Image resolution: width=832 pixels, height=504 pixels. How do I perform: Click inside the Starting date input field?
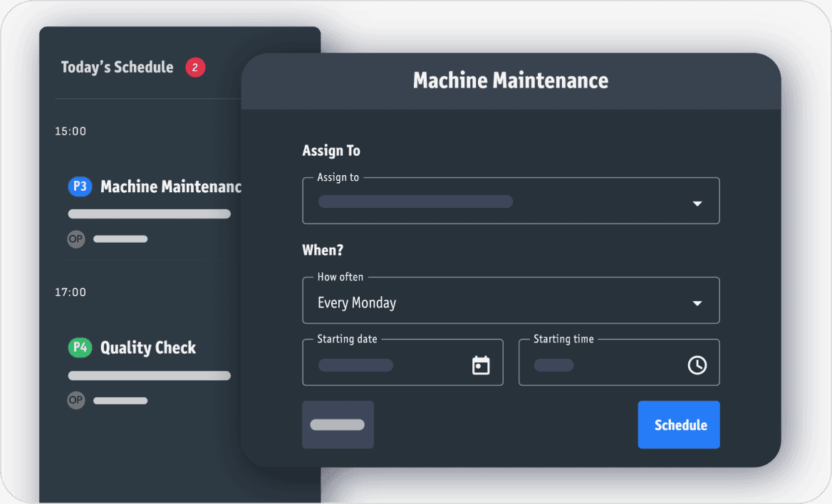coord(385,364)
